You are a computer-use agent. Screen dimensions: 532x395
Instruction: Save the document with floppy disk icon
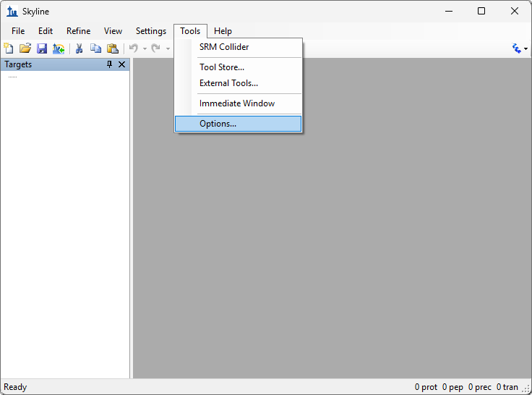click(x=42, y=48)
